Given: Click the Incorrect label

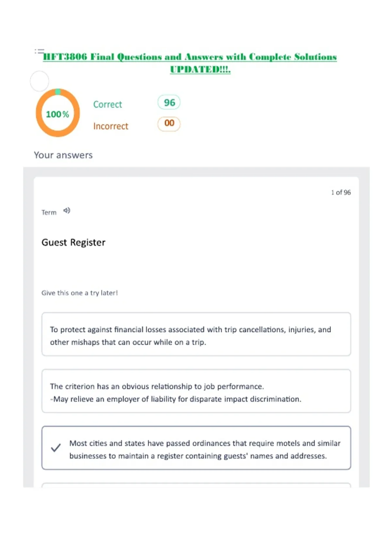Looking at the screenshot, I should (x=111, y=126).
